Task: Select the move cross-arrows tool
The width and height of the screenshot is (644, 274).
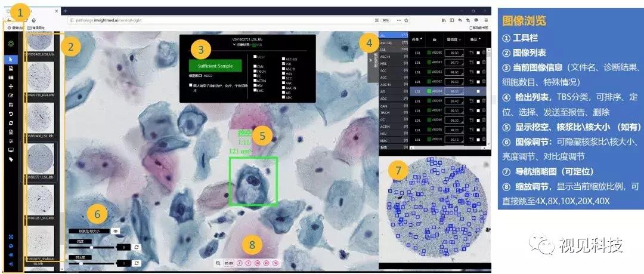Action: click(x=11, y=87)
